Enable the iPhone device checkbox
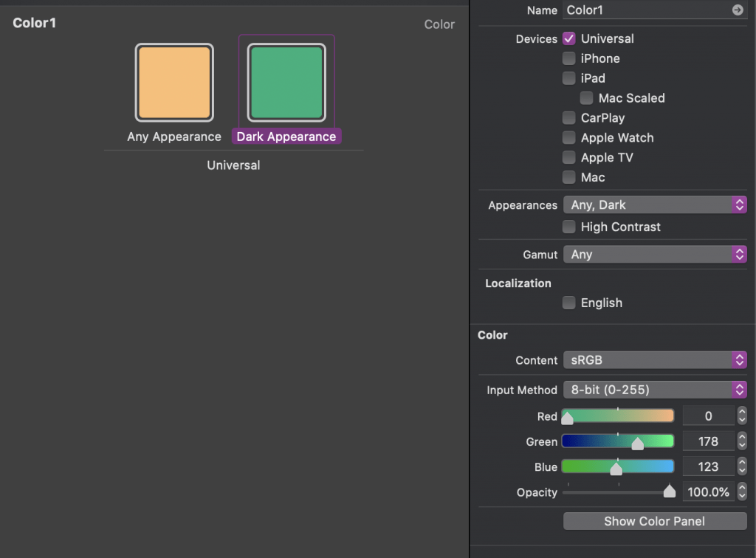Image resolution: width=756 pixels, height=558 pixels. (x=569, y=58)
